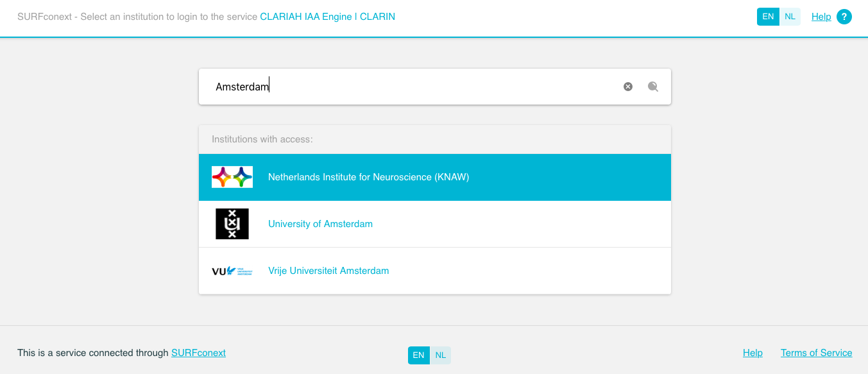Open the Terms of Service link
This screenshot has width=868, height=374.
[x=816, y=353]
